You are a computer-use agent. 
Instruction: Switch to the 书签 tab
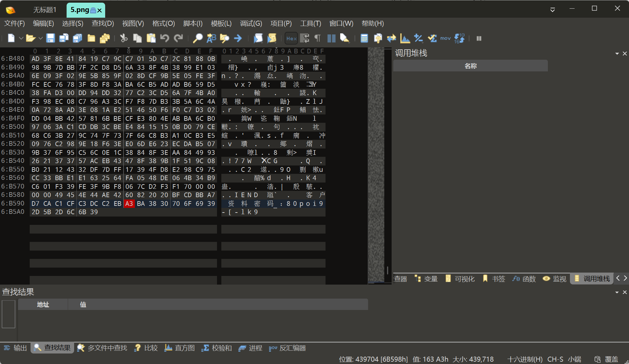(x=494, y=279)
